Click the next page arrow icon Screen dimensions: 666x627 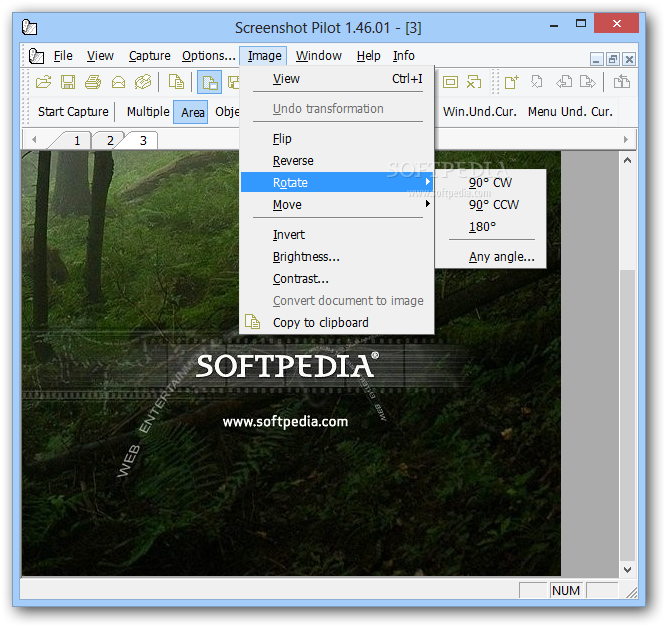pos(588,82)
